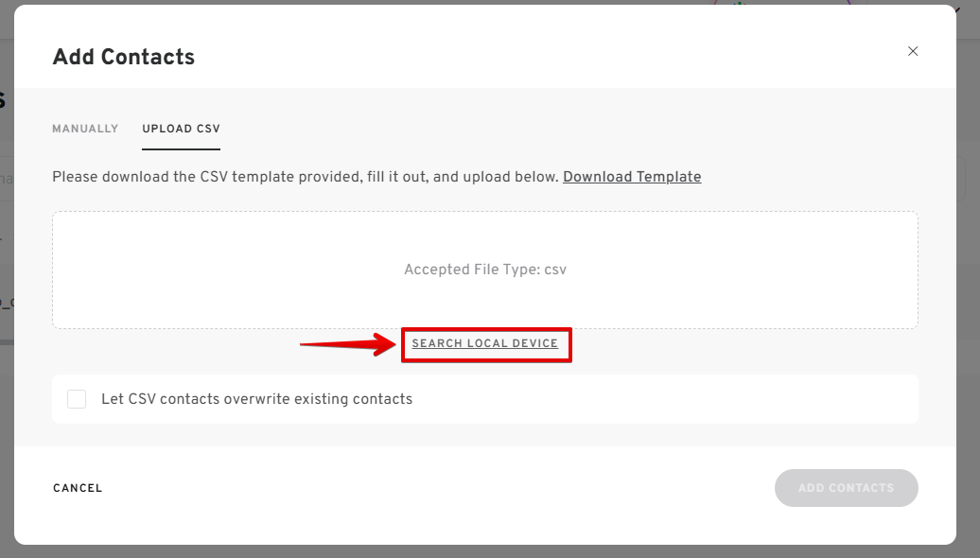Click the red arrow pointing at Search

348,344
